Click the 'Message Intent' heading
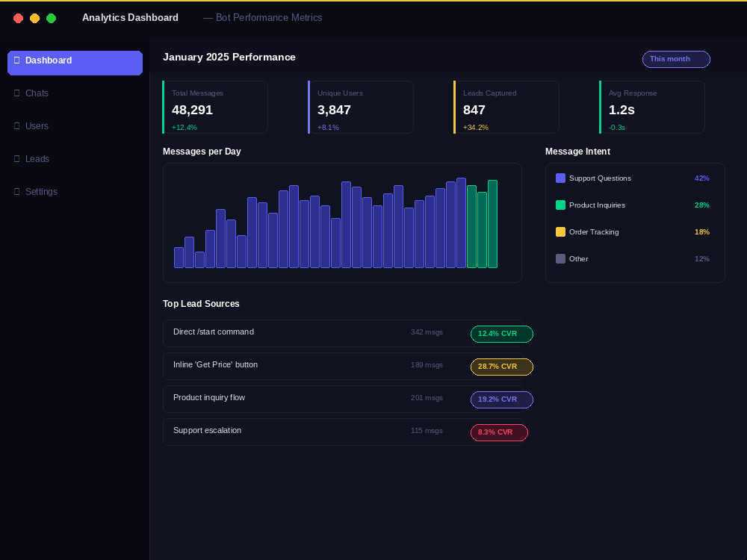Viewport: 747px width, 560px height. [x=577, y=152]
